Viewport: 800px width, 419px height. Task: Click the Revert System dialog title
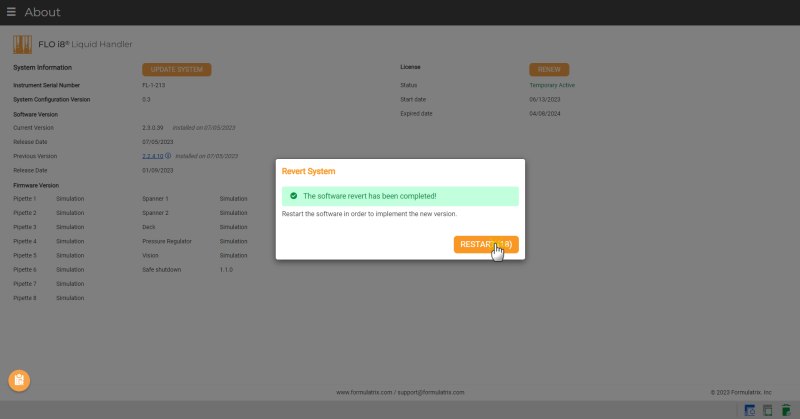coord(308,172)
